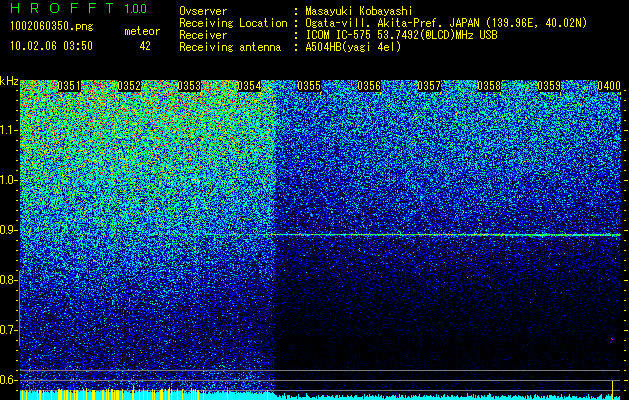629x400 pixels.
Task: Click the 0351 time marker
Action: click(x=69, y=86)
